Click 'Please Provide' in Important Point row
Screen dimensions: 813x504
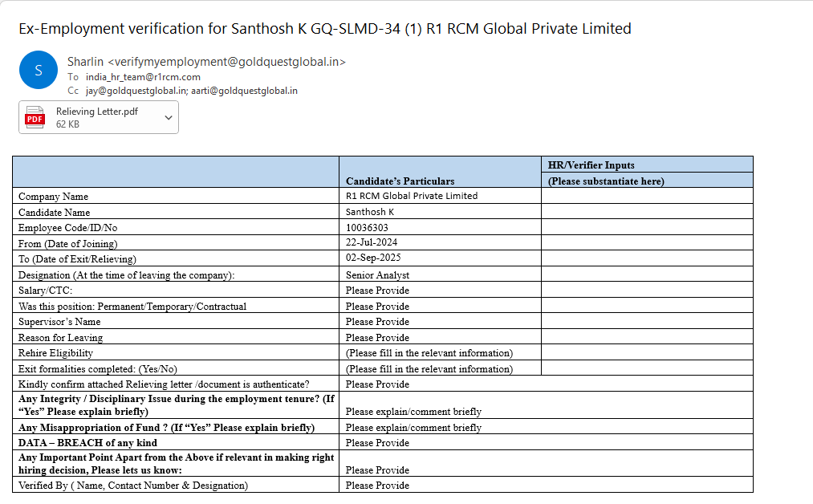pos(377,470)
